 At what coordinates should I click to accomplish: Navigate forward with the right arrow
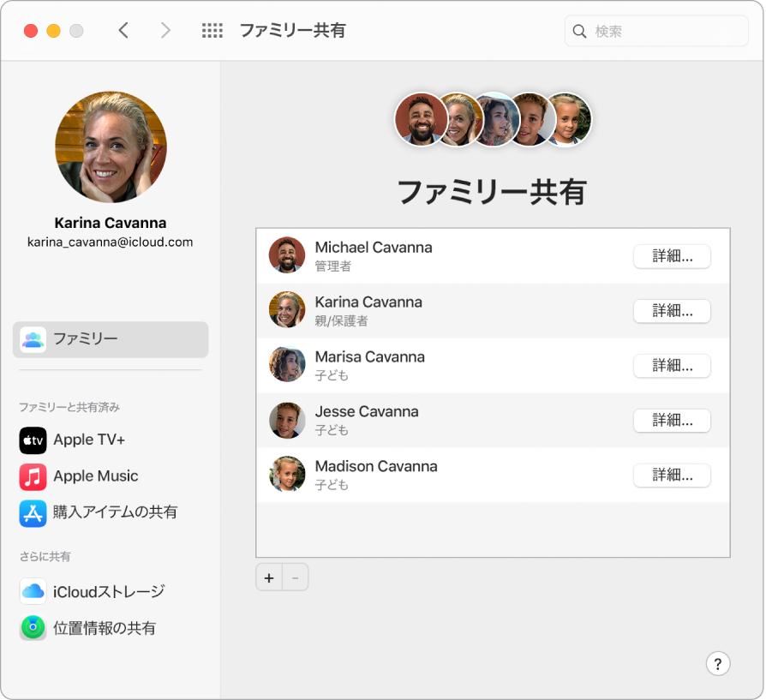[x=165, y=30]
